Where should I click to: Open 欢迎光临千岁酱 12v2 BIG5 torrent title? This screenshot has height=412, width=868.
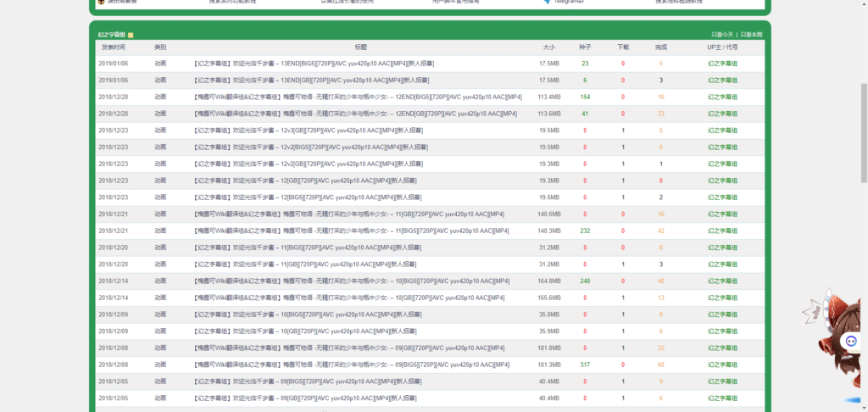coord(310,148)
